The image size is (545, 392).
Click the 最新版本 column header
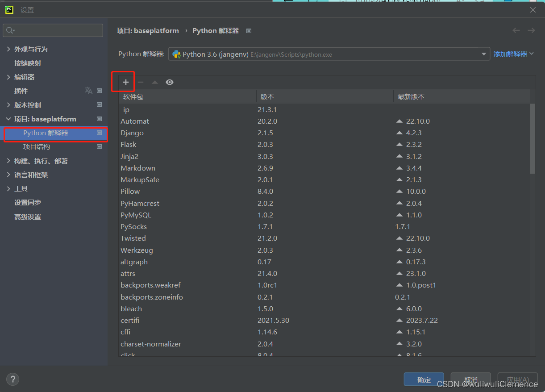click(462, 96)
